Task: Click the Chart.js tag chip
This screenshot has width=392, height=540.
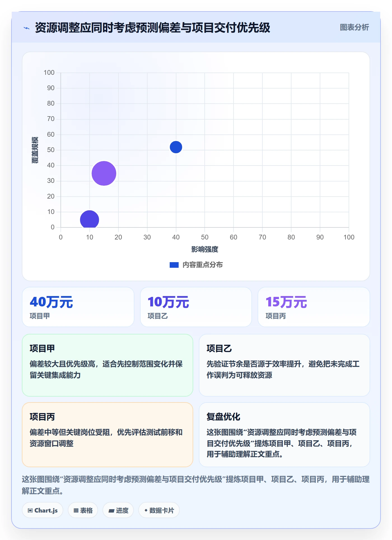Action: [43, 510]
